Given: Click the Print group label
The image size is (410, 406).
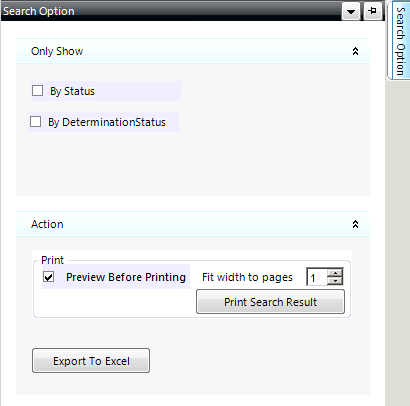Looking at the screenshot, I should point(52,260).
